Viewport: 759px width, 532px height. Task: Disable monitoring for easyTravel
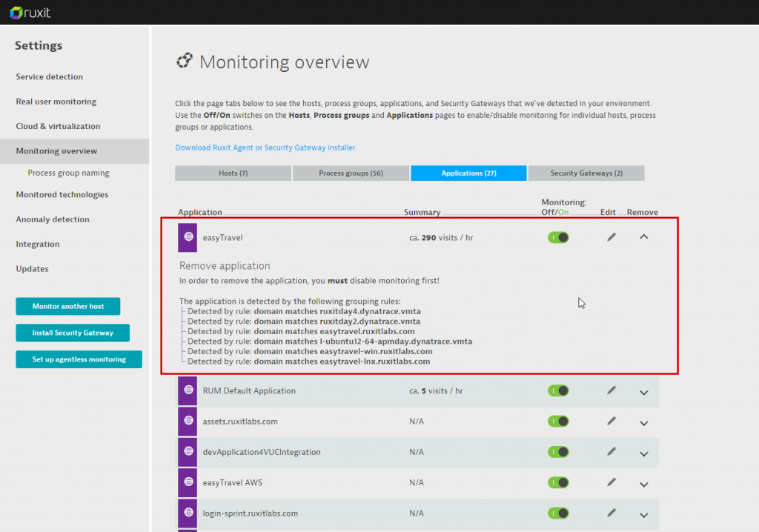(558, 237)
